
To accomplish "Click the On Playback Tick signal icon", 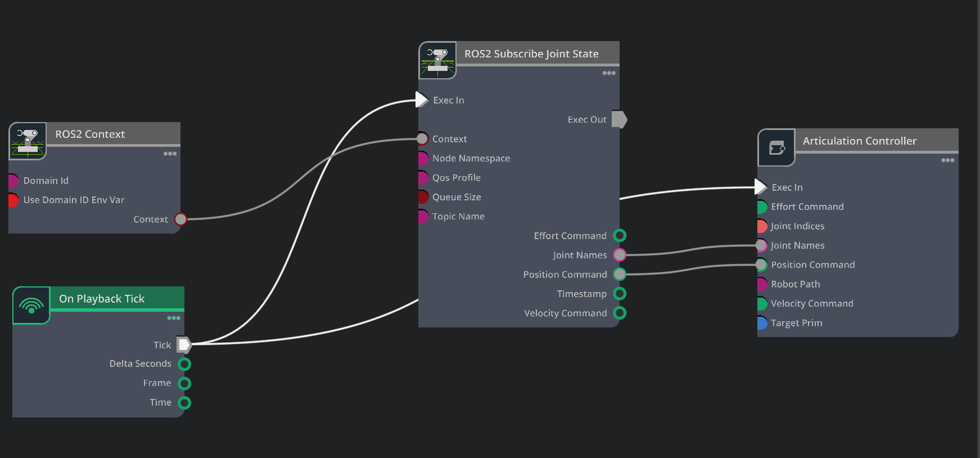I will [31, 306].
